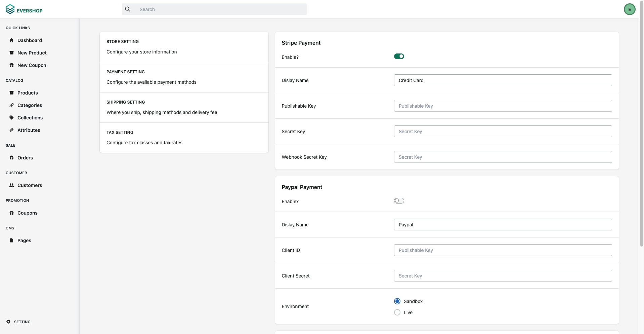The height and width of the screenshot is (334, 644).
Task: Click the Customers people icon
Action: [x=11, y=185]
